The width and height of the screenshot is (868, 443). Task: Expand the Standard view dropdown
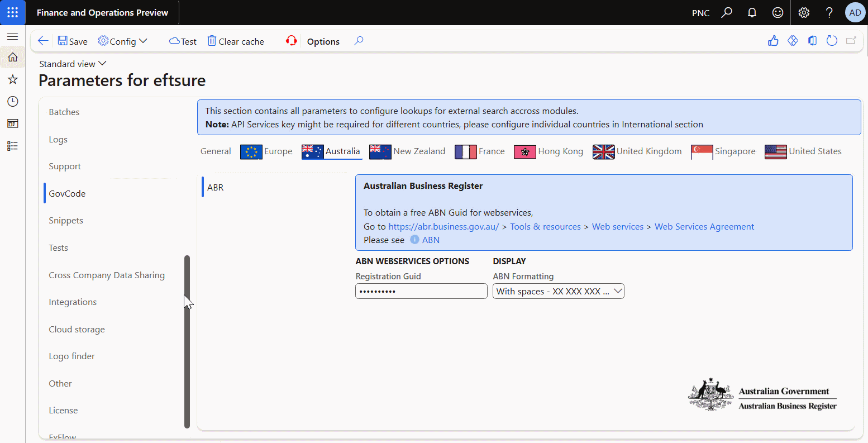tap(73, 64)
